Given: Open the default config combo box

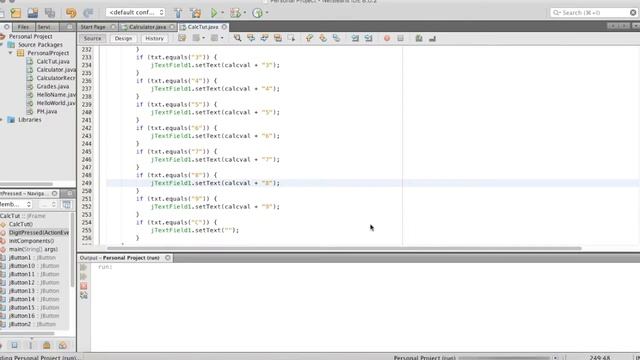Looking at the screenshot, I should click(x=136, y=13).
